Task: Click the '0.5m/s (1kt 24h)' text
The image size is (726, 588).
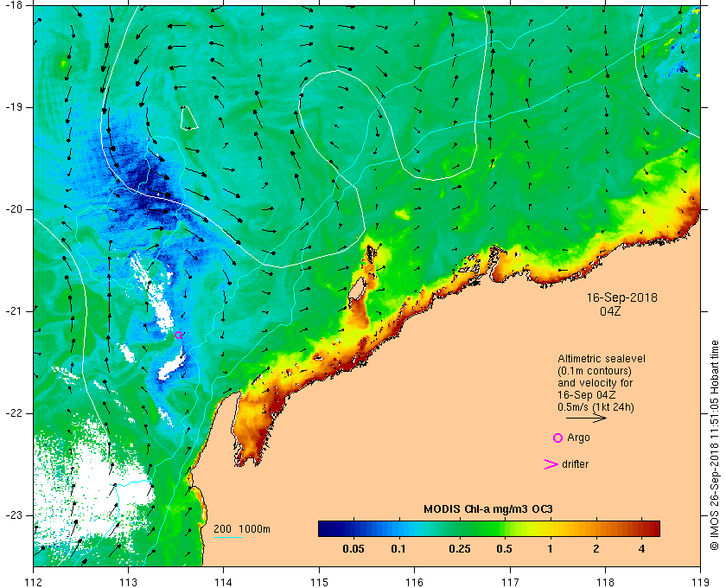Action: [x=595, y=407]
